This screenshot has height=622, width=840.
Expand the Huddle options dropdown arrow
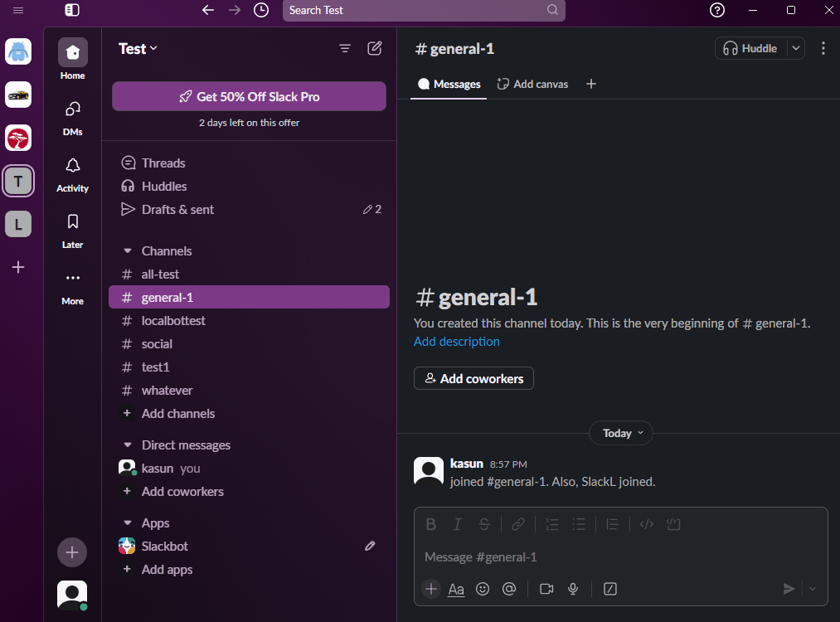pyautogui.click(x=796, y=48)
